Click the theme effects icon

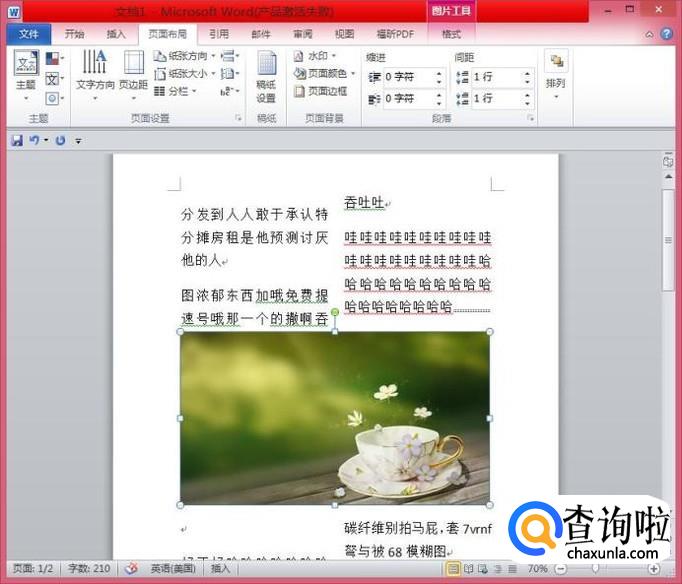(52, 98)
